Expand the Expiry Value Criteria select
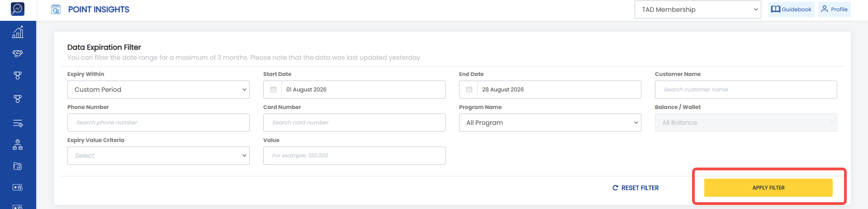 (x=158, y=156)
